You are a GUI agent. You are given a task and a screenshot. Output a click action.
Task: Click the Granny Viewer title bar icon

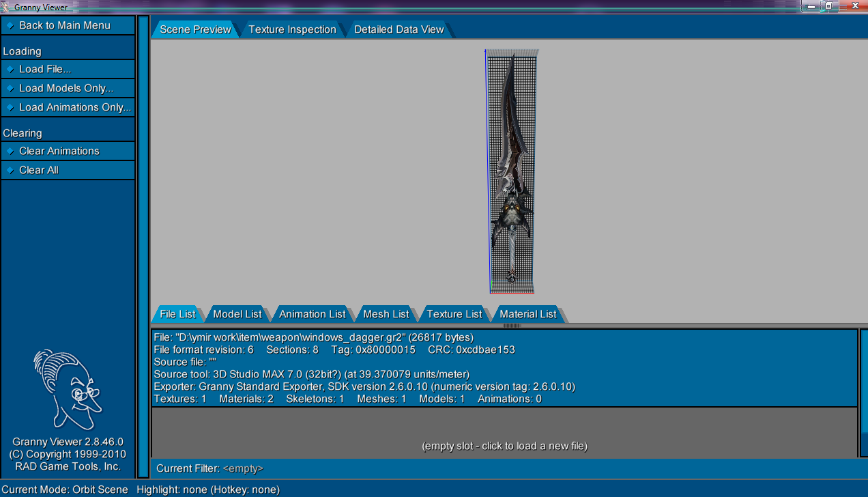(6, 7)
